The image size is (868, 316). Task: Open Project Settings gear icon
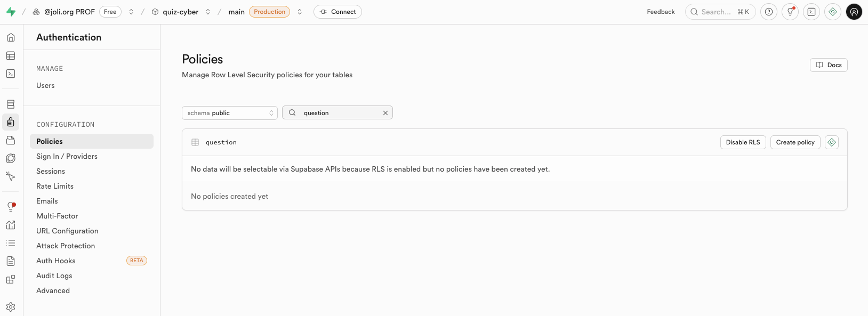pos(11,307)
